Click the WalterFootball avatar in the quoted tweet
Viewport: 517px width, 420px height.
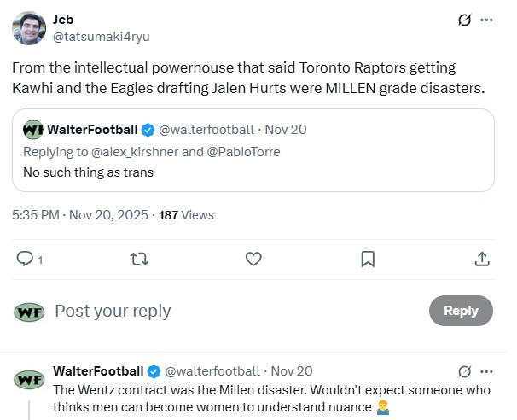coord(33,130)
